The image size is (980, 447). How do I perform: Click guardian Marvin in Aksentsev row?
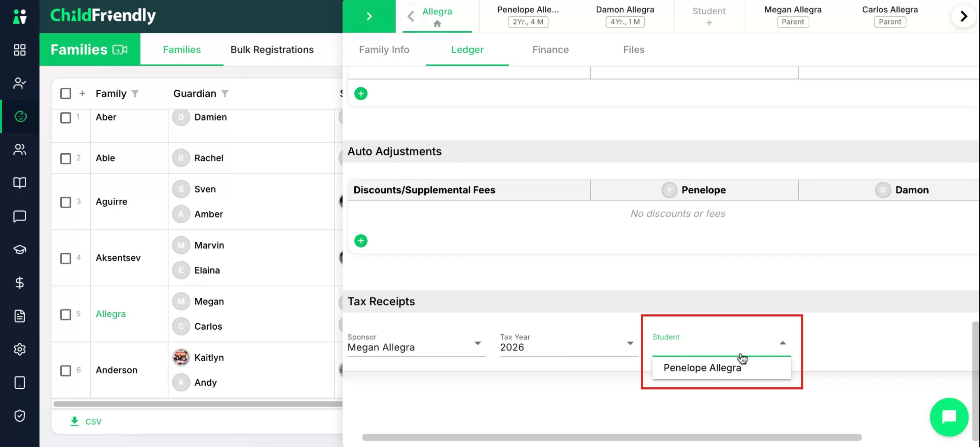209,245
